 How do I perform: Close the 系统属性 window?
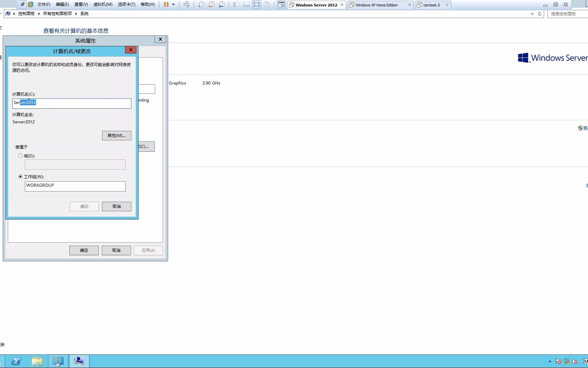tap(160, 39)
